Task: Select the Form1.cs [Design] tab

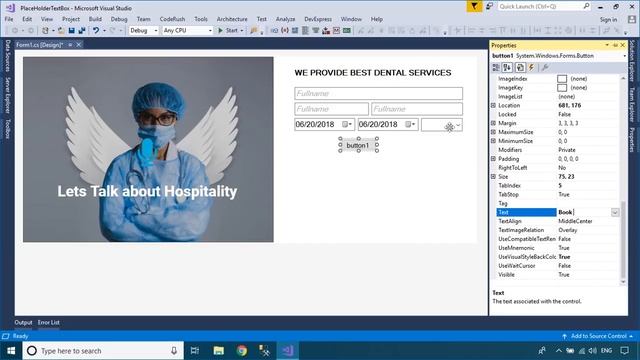Action: coord(40,45)
